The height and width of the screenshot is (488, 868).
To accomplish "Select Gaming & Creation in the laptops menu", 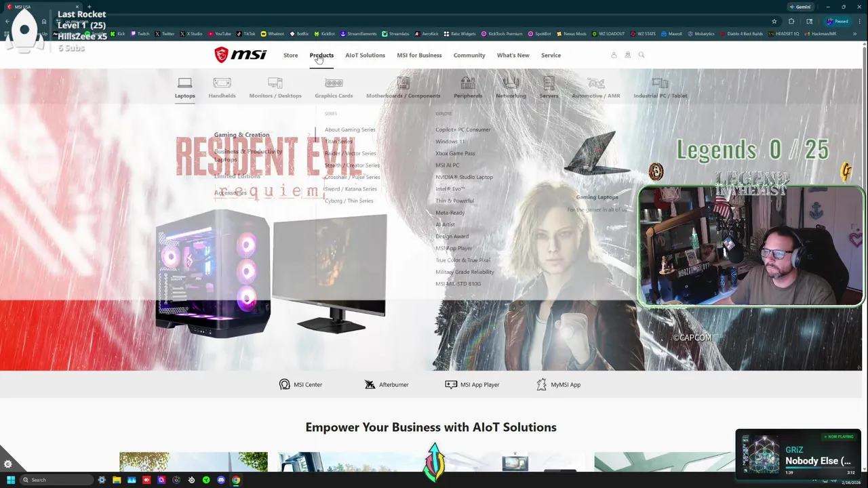I will [241, 135].
